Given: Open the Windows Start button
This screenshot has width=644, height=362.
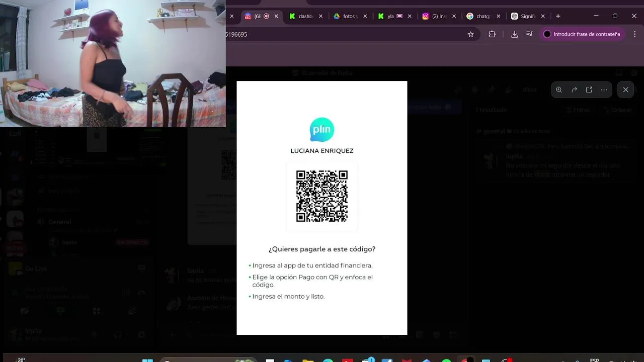Looking at the screenshot, I should click(147, 360).
